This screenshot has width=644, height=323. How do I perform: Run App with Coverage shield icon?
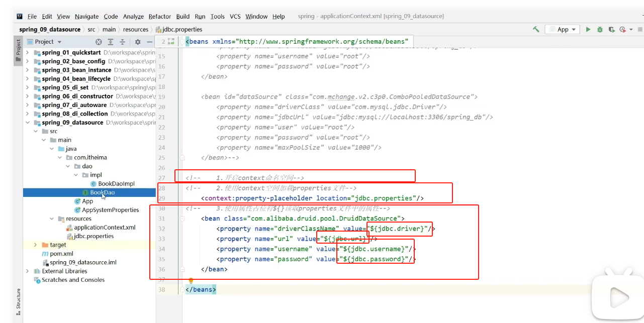coord(611,29)
